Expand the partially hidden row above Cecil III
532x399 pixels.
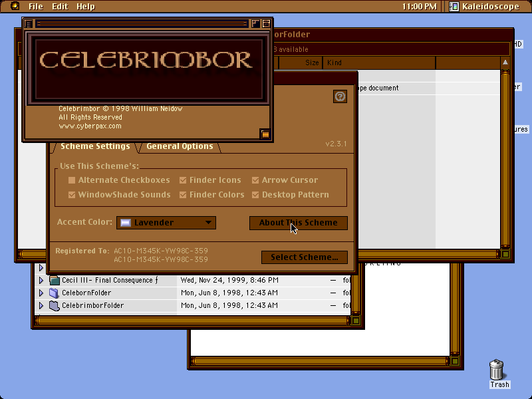(41, 268)
